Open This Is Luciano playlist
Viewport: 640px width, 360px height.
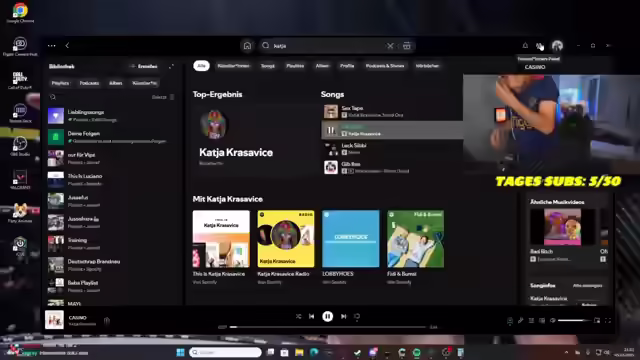coord(111,179)
